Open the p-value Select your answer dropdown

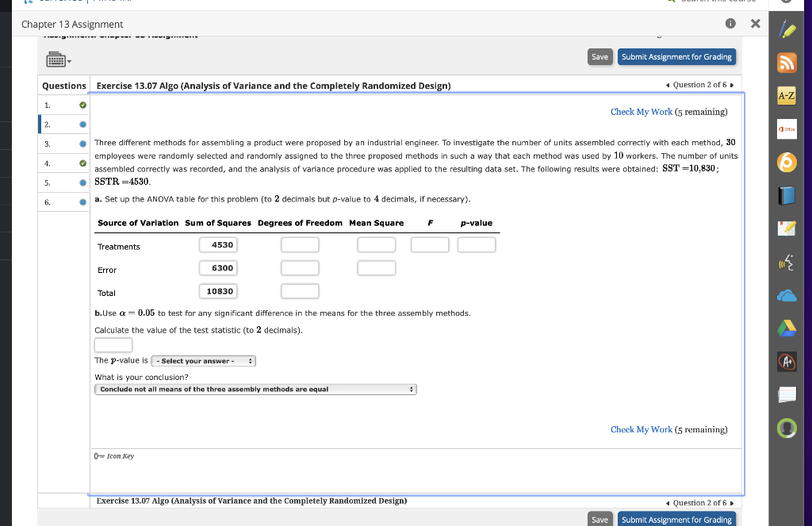point(204,361)
